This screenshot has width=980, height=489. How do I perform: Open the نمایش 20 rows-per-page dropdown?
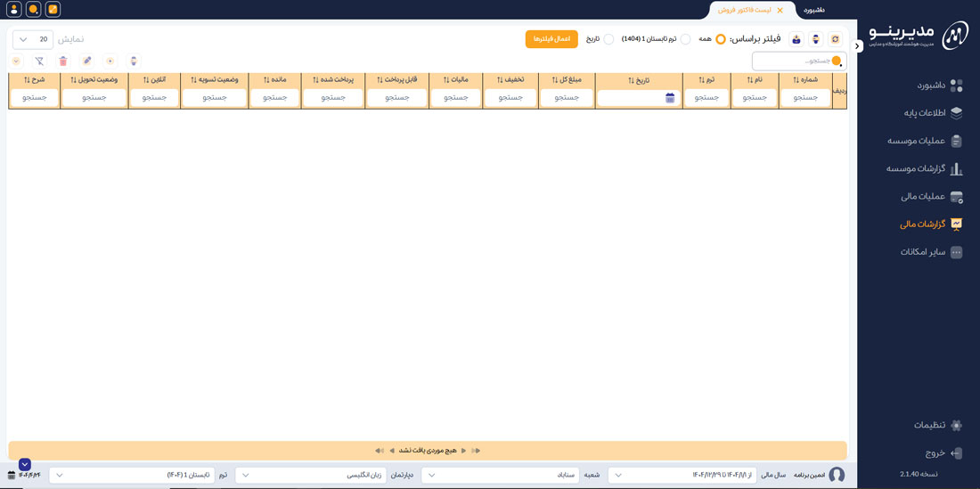pos(33,39)
